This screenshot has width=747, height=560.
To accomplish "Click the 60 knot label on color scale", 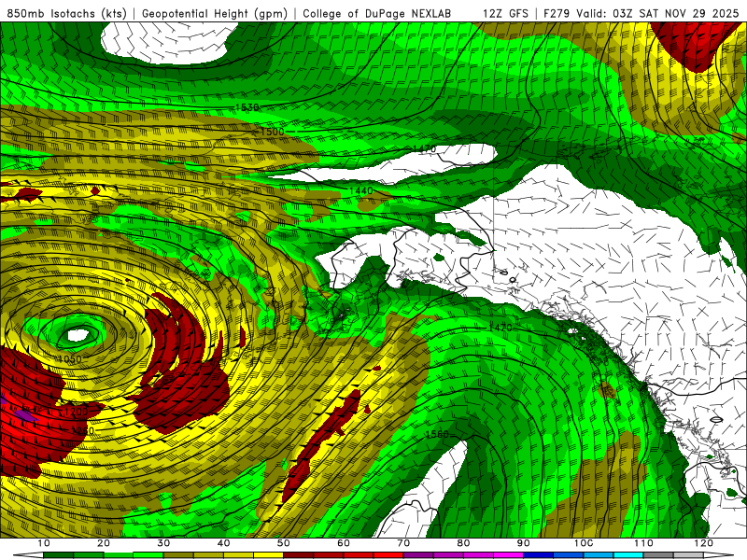I will click(x=344, y=543).
